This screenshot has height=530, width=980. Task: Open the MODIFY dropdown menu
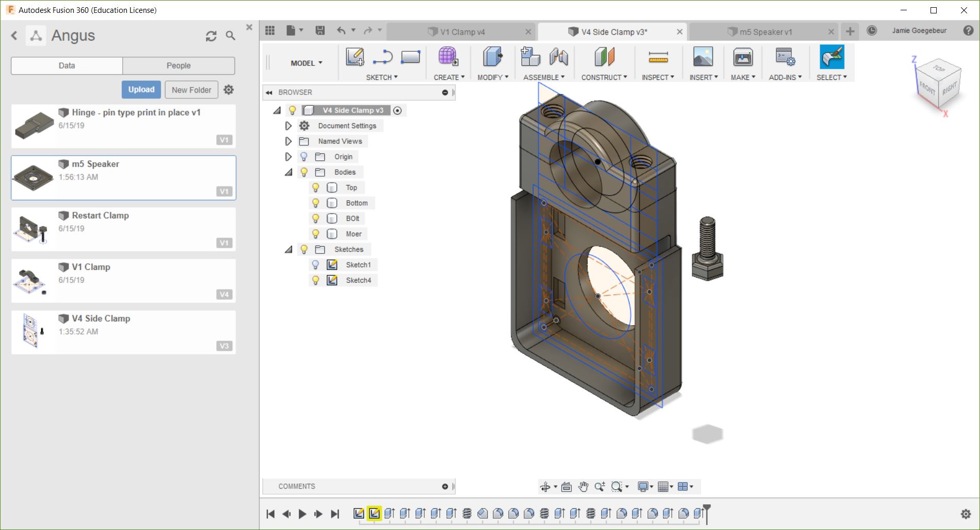coord(493,77)
